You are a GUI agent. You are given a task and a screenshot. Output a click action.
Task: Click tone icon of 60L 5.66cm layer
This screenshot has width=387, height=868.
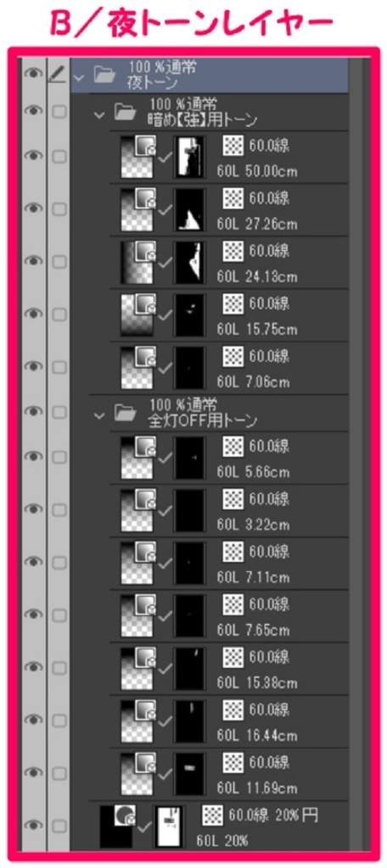(x=233, y=447)
